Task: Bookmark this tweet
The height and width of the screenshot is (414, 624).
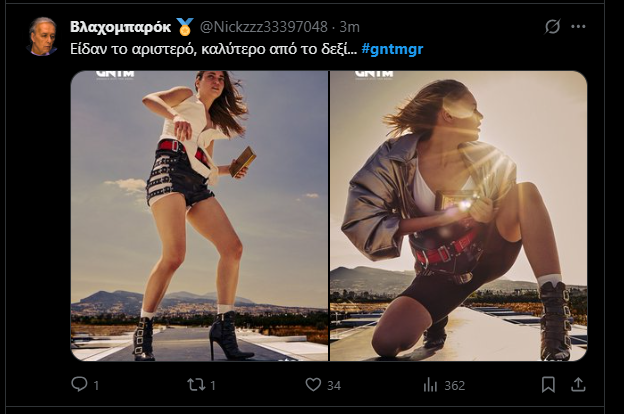Action: [x=548, y=384]
